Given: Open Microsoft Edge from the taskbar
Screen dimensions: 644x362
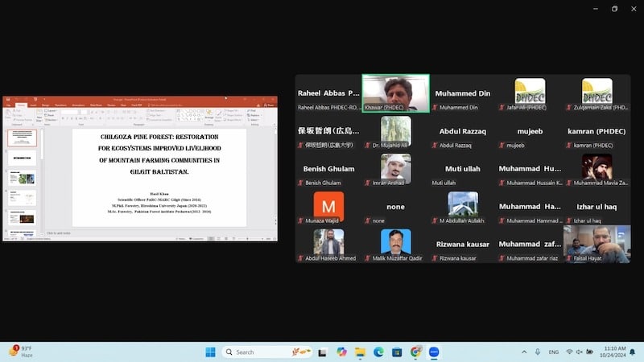Looking at the screenshot, I should pyautogui.click(x=378, y=352).
